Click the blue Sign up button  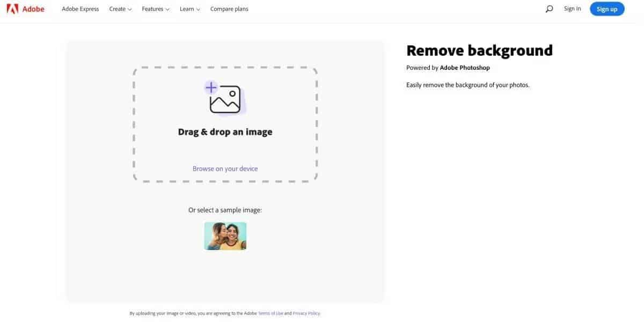click(607, 9)
